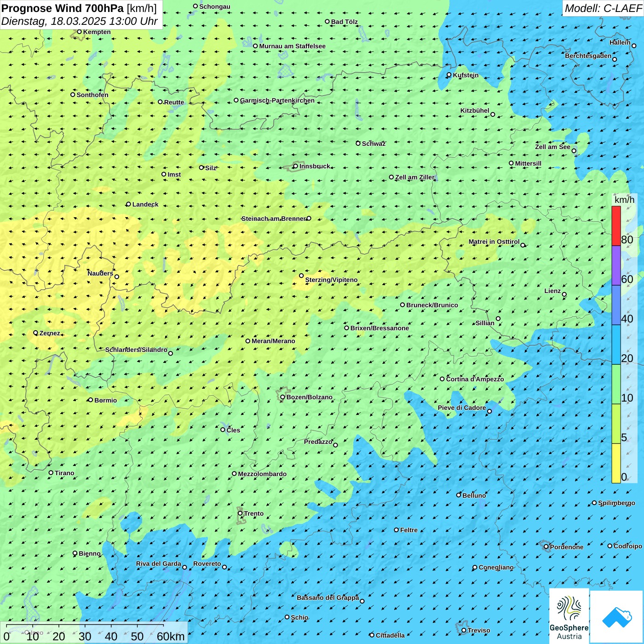644x644 pixels.
Task: Click the 'Garmisch-Partenkirchen' label
Action: [x=277, y=100]
